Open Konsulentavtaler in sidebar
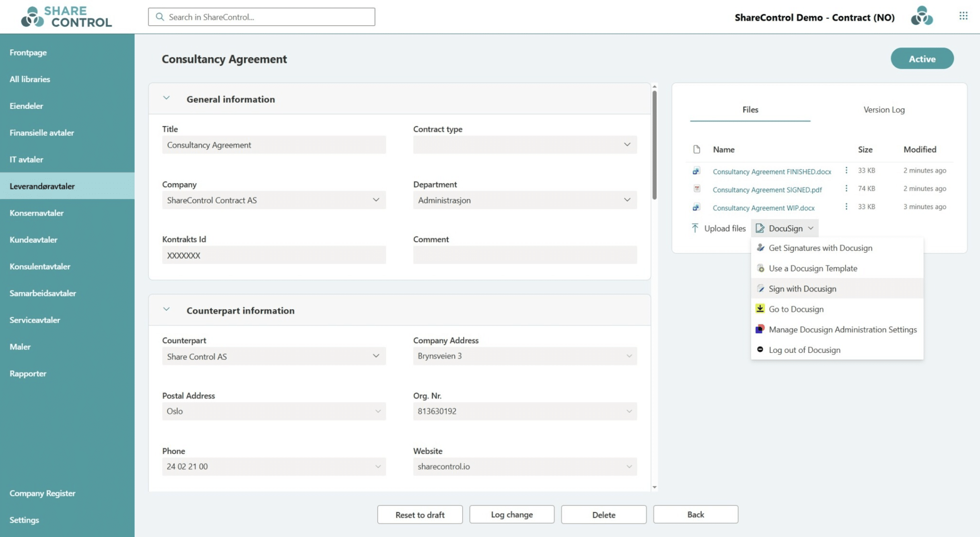980x537 pixels. [67, 266]
